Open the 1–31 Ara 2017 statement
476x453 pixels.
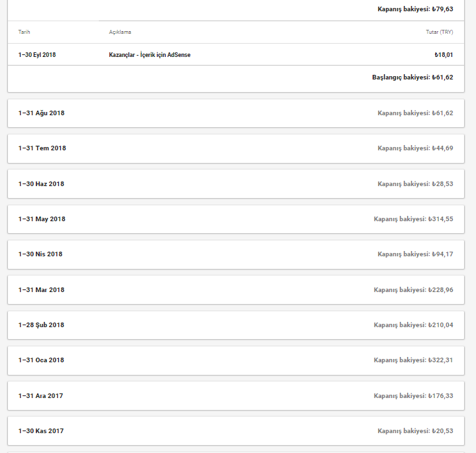click(236, 395)
